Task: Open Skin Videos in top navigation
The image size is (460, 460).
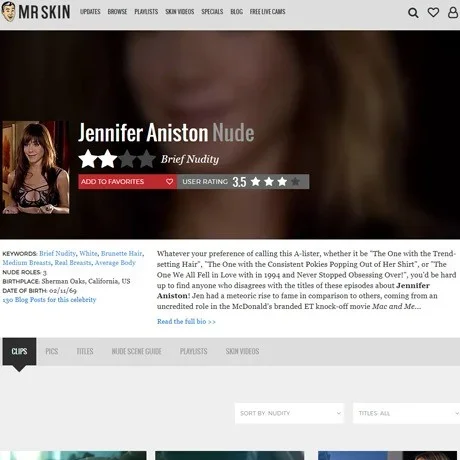Action: (180, 12)
